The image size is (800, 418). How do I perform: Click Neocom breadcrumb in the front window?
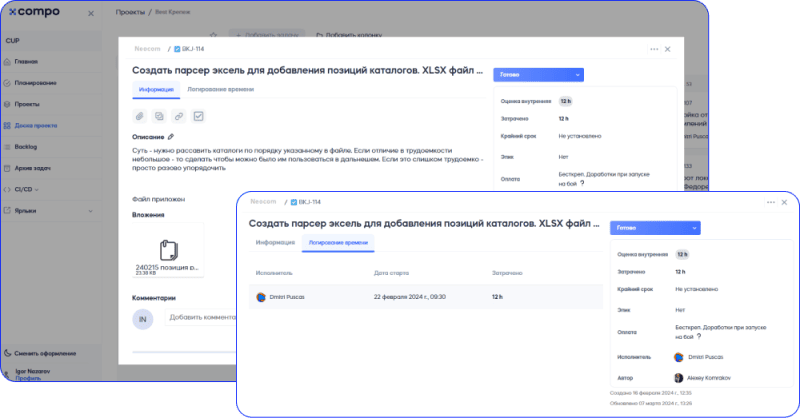pos(263,202)
